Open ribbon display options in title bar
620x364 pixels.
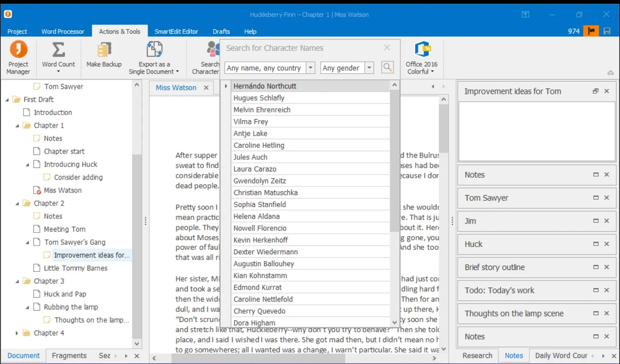pos(525,15)
